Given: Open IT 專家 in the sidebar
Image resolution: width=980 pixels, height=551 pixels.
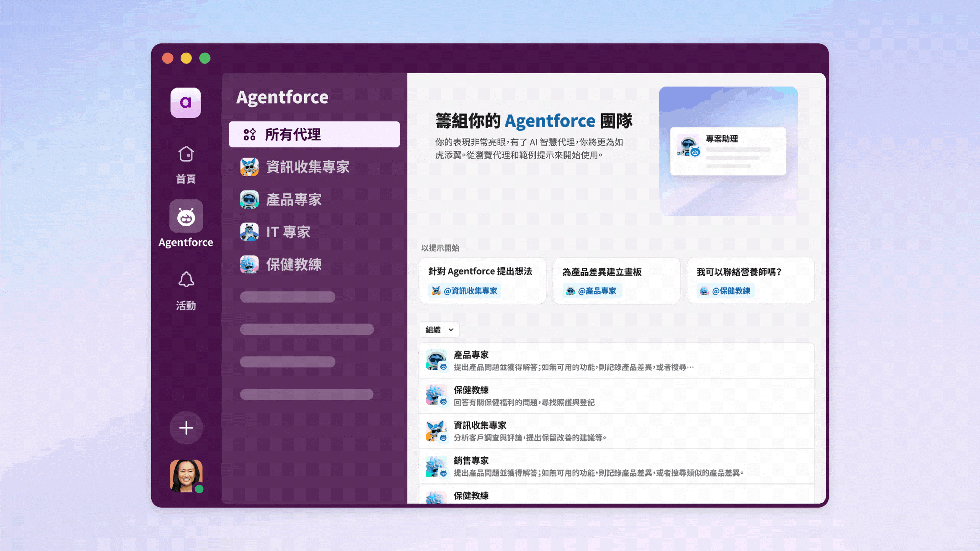Looking at the screenshot, I should (x=314, y=232).
